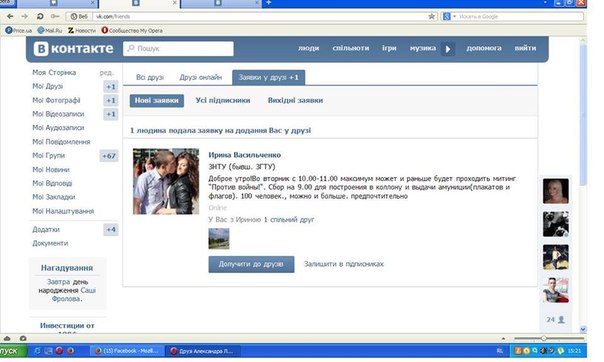Open Усі підписники sub-tab
The height and width of the screenshot is (362, 604).
pyautogui.click(x=223, y=100)
